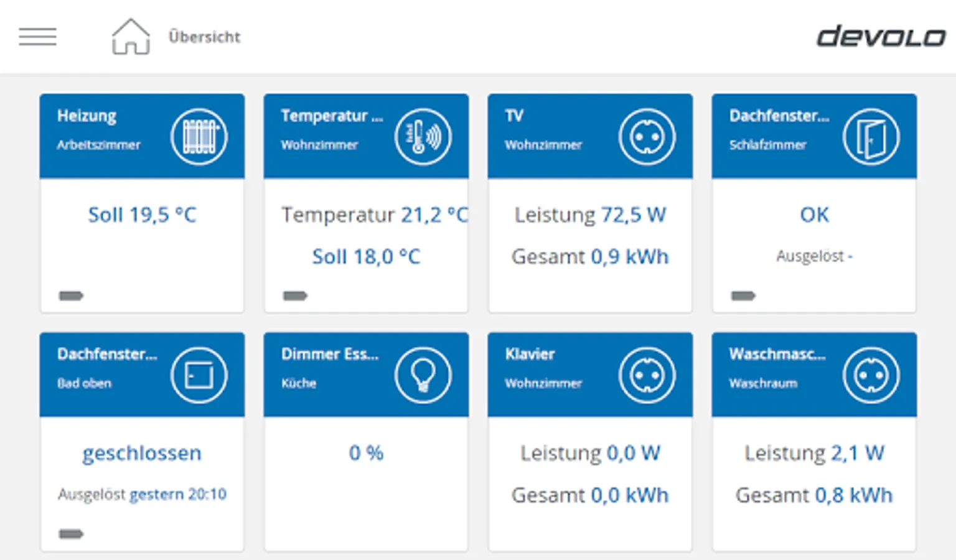Click the Schlafzimmer room label

[767, 145]
